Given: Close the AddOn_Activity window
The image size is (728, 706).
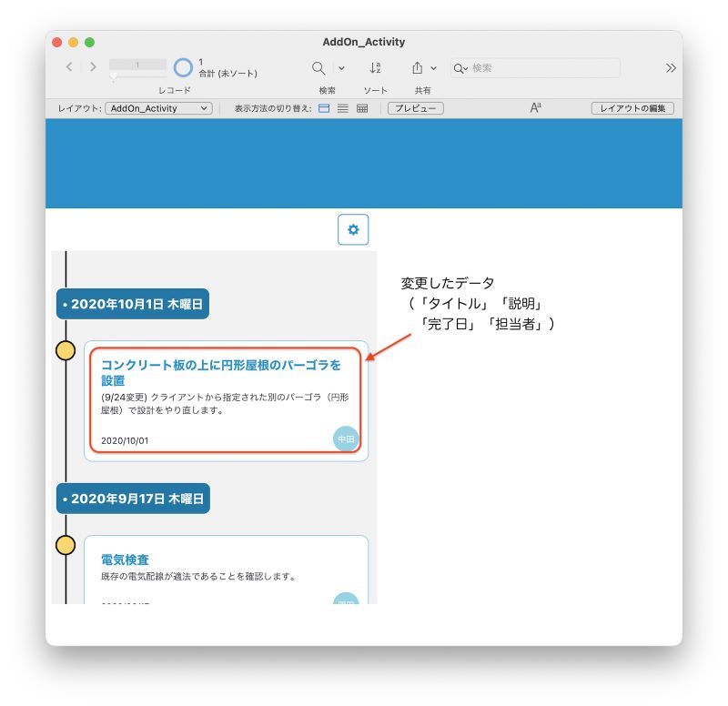Looking at the screenshot, I should tap(57, 42).
